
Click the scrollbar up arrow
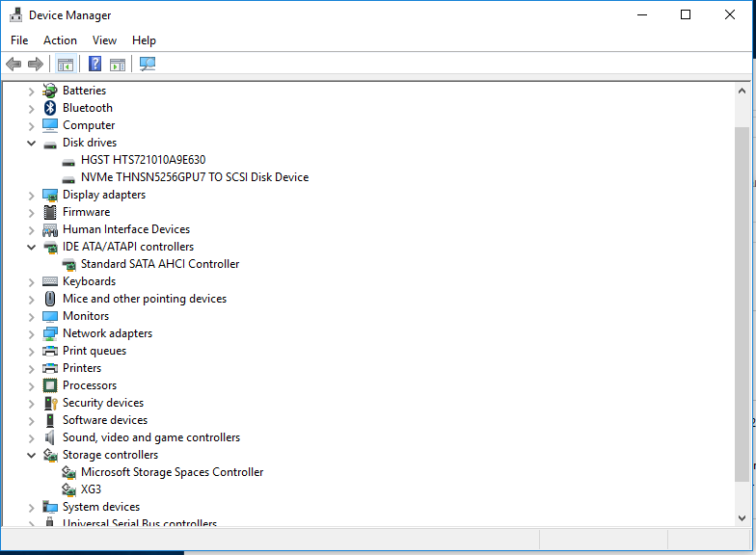point(742,91)
